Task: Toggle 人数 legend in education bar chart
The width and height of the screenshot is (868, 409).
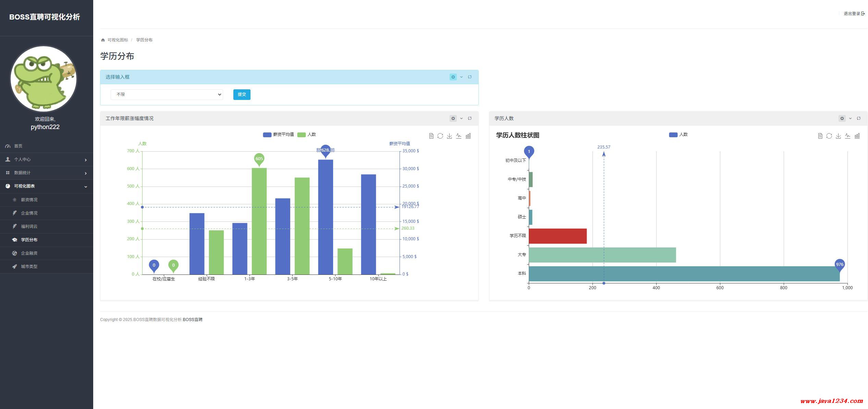Action: coord(678,135)
